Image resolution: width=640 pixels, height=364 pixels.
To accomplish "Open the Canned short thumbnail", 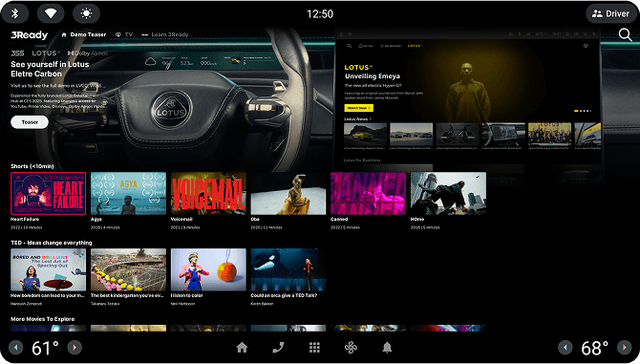I will click(368, 193).
